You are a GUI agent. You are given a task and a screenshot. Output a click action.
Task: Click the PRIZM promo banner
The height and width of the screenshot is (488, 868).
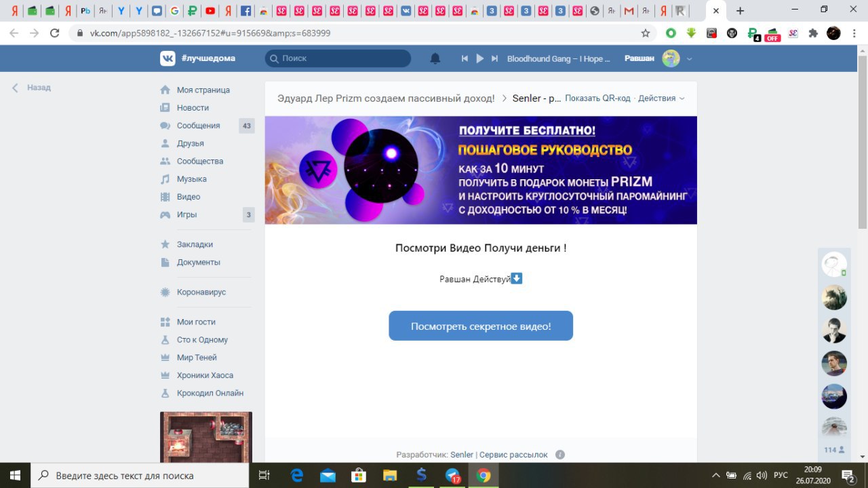(x=481, y=170)
